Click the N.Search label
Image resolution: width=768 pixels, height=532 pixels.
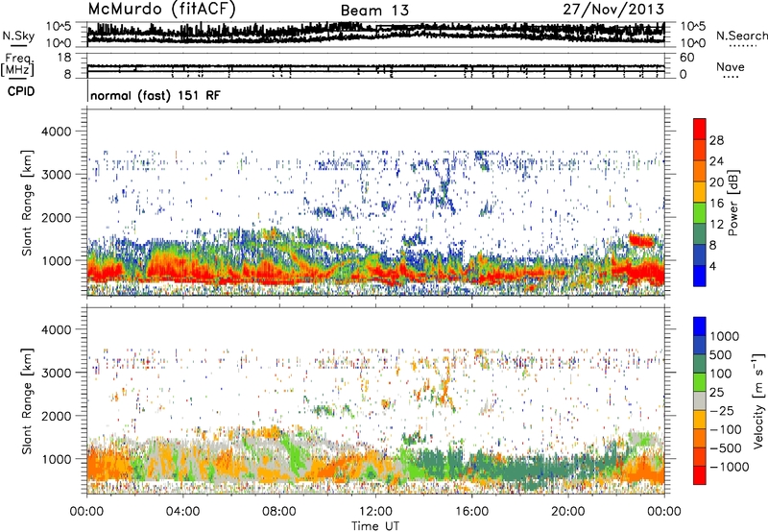[741, 36]
